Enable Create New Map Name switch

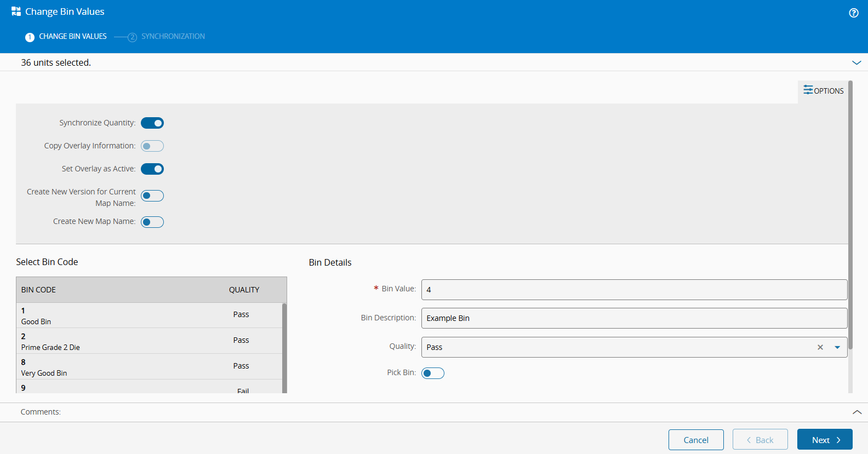(152, 222)
